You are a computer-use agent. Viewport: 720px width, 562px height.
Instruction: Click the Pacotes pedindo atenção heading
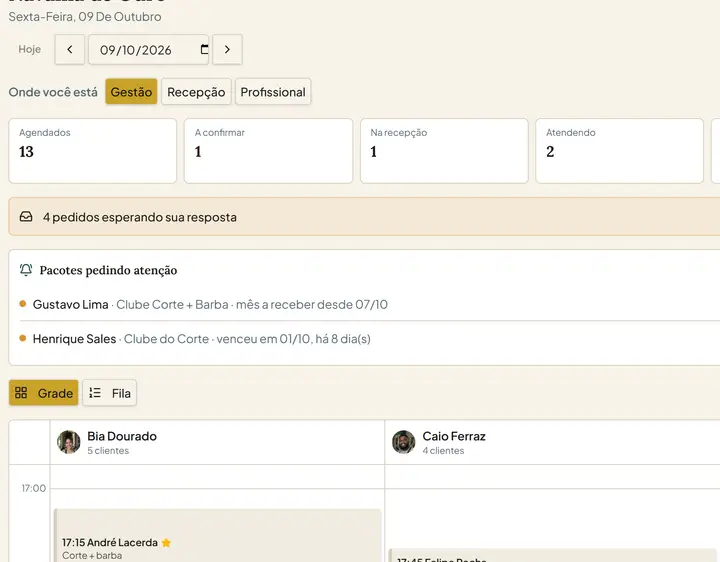click(108, 270)
